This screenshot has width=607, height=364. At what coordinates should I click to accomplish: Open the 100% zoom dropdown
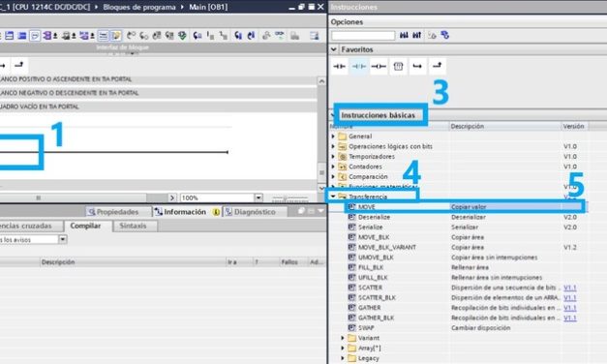tap(258, 197)
